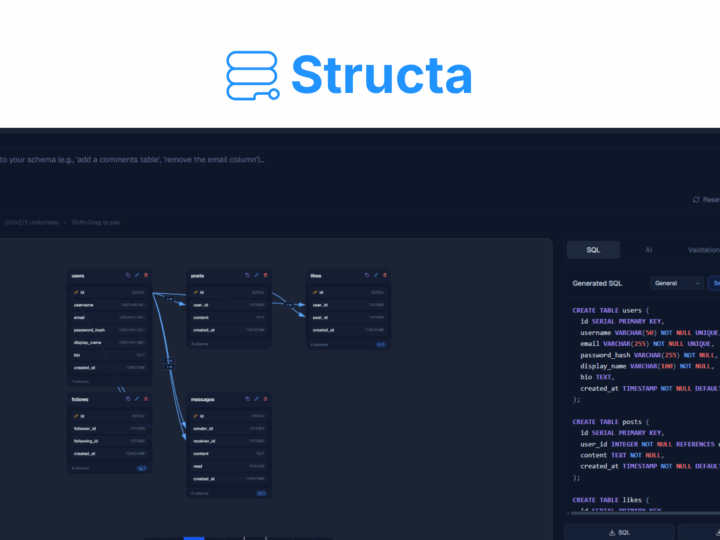Click the users table title

pos(78,276)
